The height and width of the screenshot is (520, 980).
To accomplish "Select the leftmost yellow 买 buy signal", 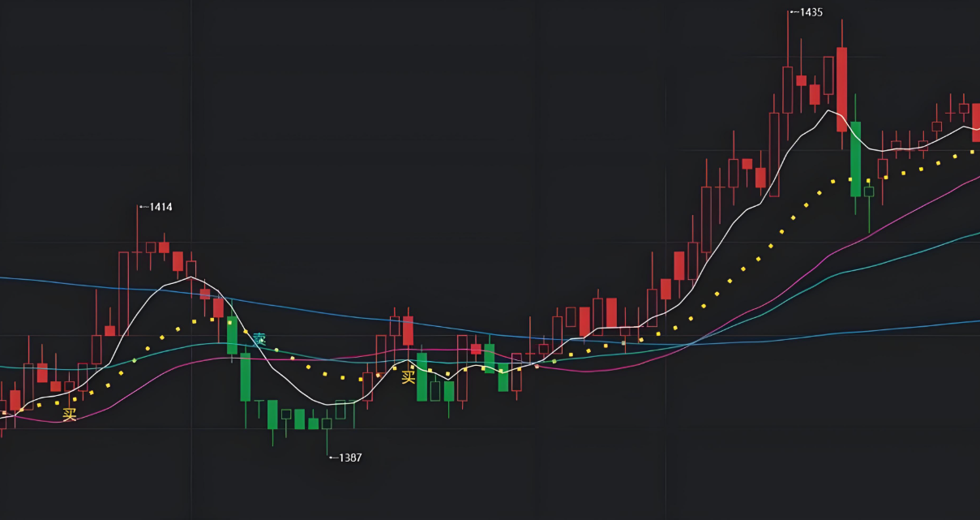I will tap(70, 415).
